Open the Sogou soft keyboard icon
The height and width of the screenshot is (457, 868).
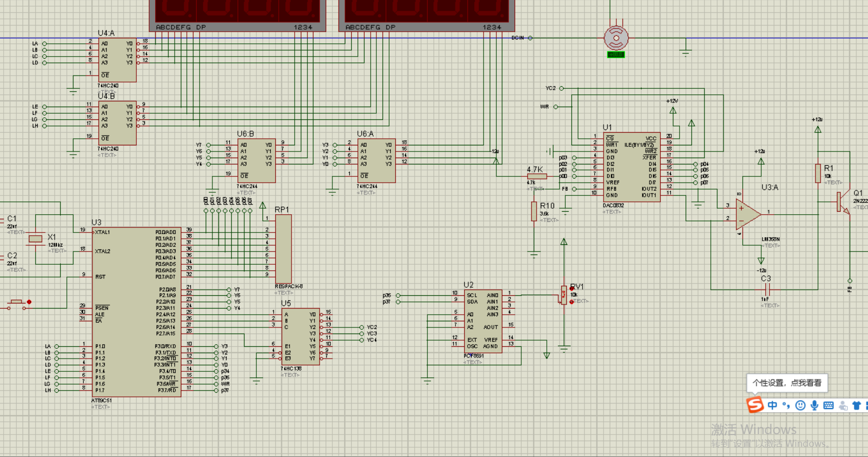(x=829, y=405)
